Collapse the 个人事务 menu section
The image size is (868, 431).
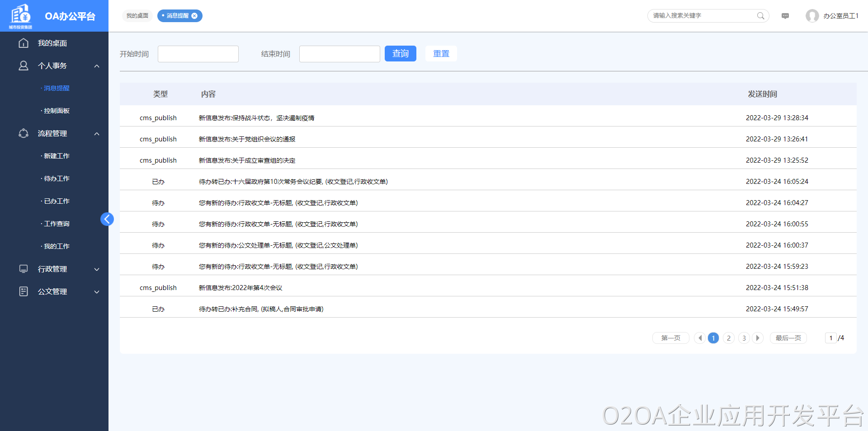pos(97,66)
